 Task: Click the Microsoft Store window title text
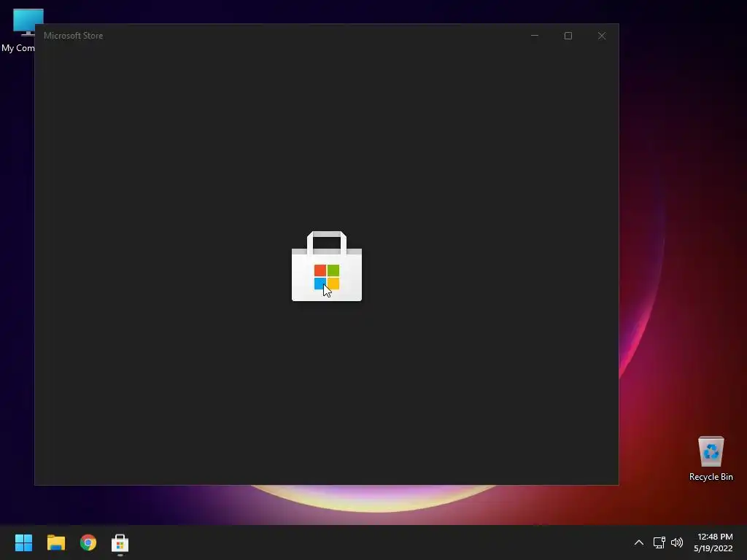pos(74,36)
